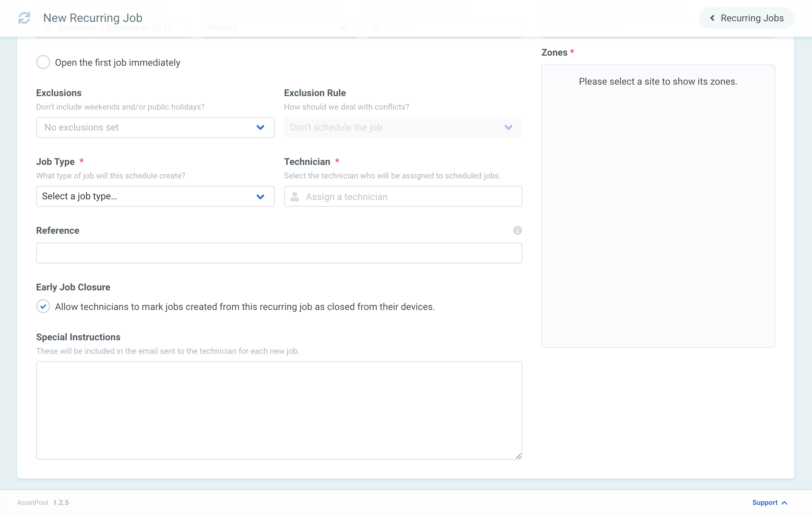Go back to Recurring Jobs list
The image size is (812, 515).
click(x=746, y=18)
